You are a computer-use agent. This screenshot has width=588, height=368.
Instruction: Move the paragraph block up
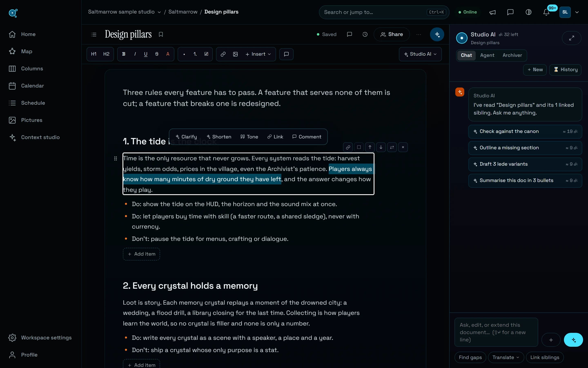pyautogui.click(x=370, y=147)
